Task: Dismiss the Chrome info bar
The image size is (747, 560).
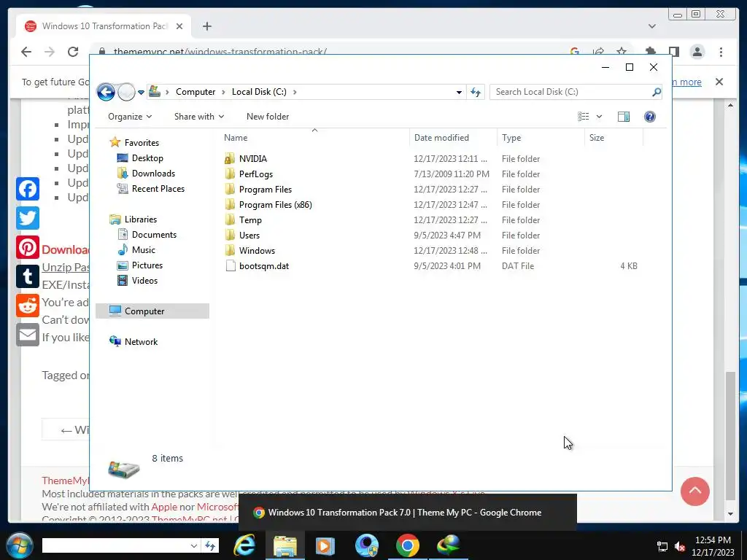Action: (719, 82)
